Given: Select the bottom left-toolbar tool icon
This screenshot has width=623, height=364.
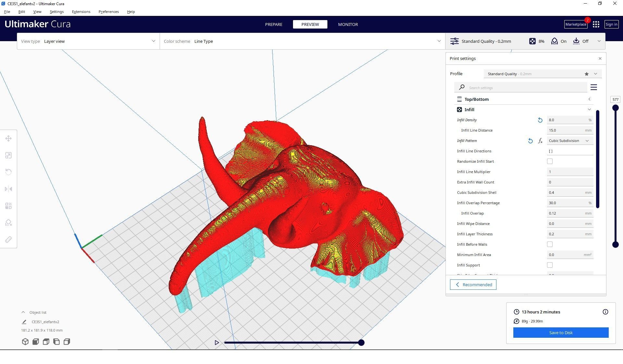Looking at the screenshot, I should (x=8, y=240).
